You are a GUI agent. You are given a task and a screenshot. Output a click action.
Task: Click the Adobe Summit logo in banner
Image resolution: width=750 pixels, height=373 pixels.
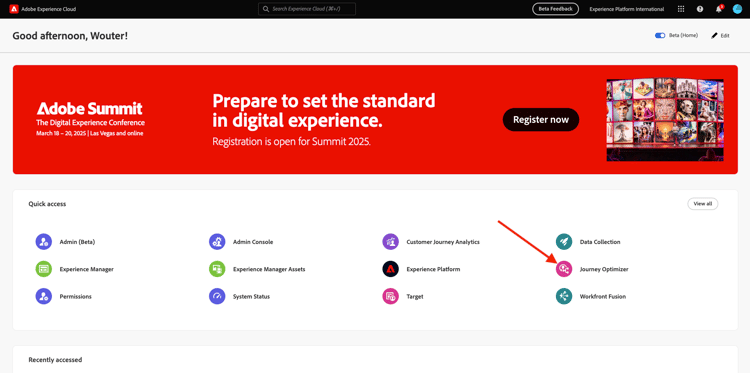[x=89, y=109]
